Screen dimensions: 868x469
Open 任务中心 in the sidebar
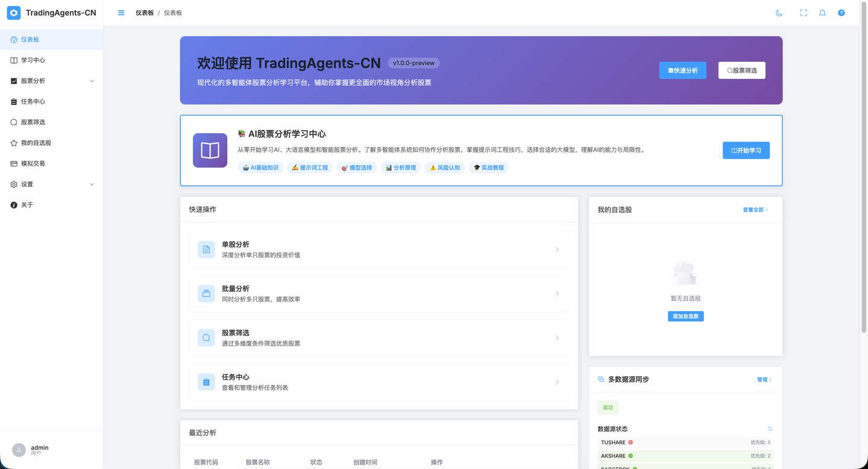(x=51, y=101)
